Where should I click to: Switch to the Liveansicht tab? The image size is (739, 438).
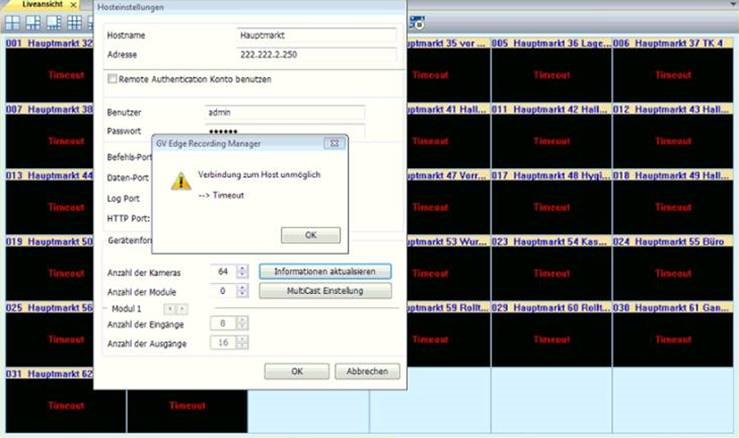point(42,4)
